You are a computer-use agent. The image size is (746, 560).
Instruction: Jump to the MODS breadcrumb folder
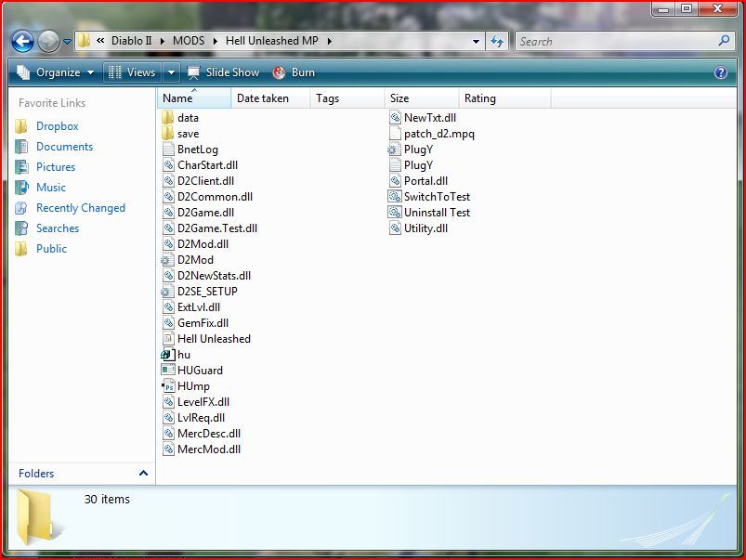click(x=189, y=41)
